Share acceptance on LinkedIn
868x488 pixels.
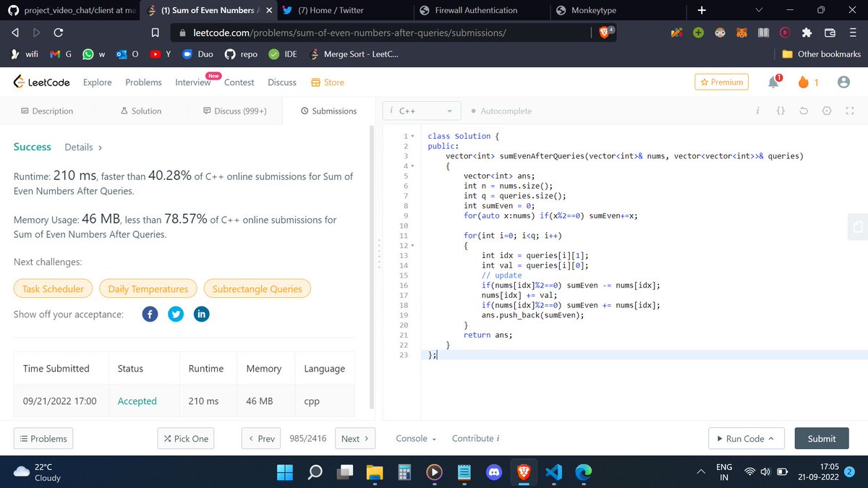(x=202, y=314)
